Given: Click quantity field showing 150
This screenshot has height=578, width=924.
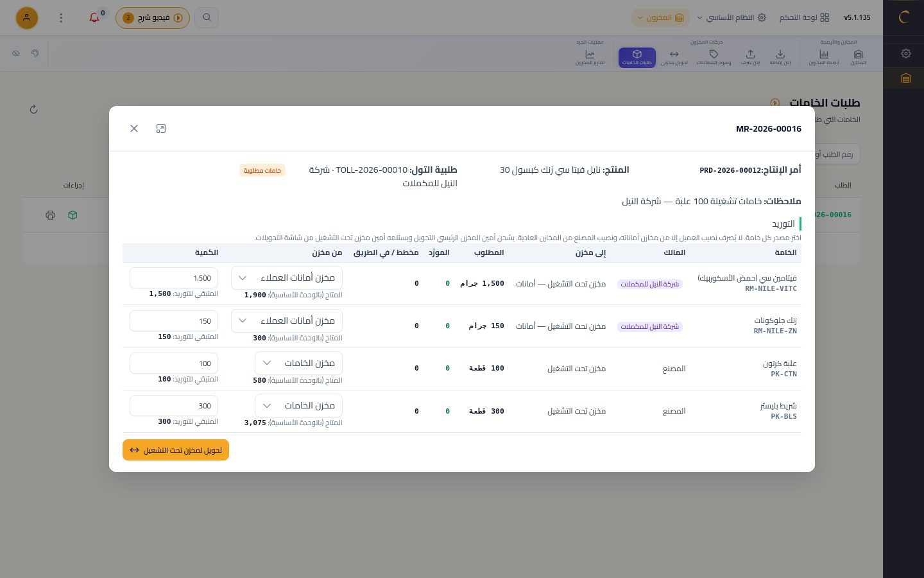Looking at the screenshot, I should [x=174, y=321].
